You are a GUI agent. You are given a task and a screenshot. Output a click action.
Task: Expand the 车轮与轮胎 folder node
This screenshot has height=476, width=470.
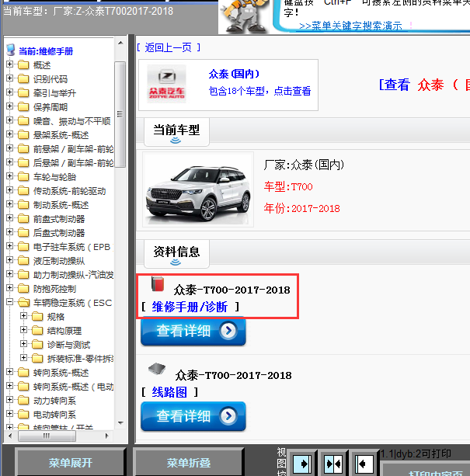9,176
